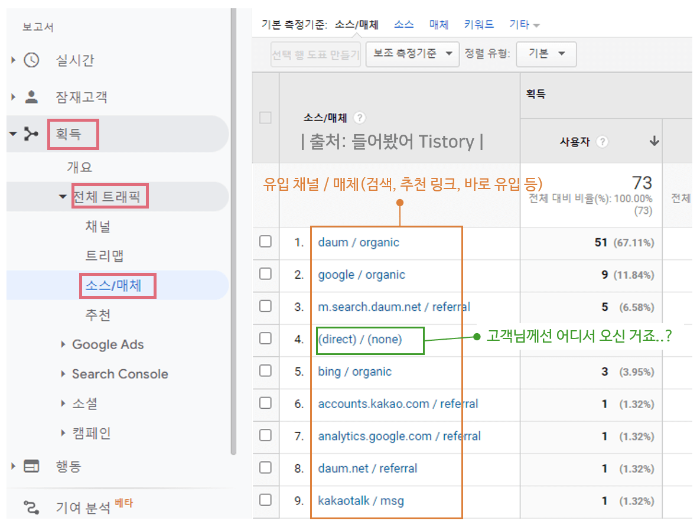The width and height of the screenshot is (700, 526).
Task: Open the bing / organic link
Action: point(354,372)
